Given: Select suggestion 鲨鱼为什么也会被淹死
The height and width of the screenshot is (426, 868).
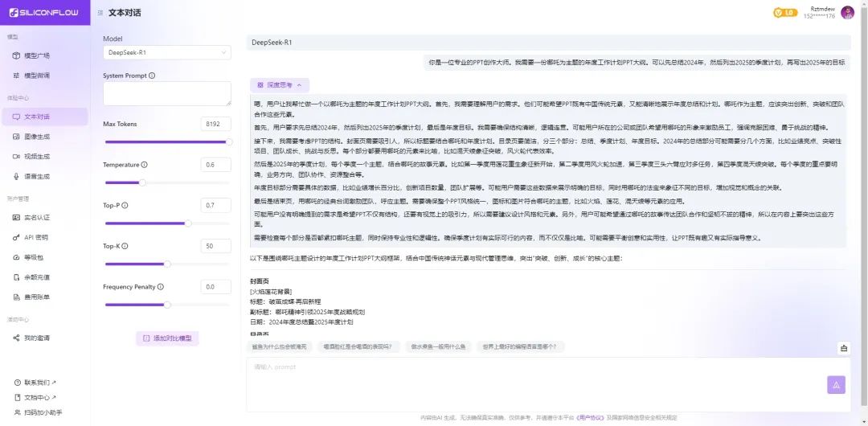Looking at the screenshot, I should tap(278, 346).
